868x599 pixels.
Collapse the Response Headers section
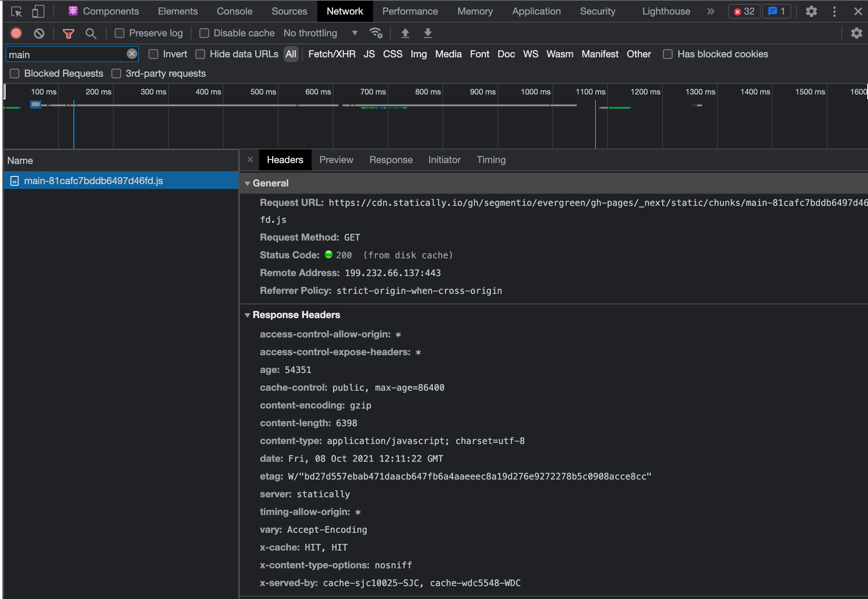[x=247, y=315]
